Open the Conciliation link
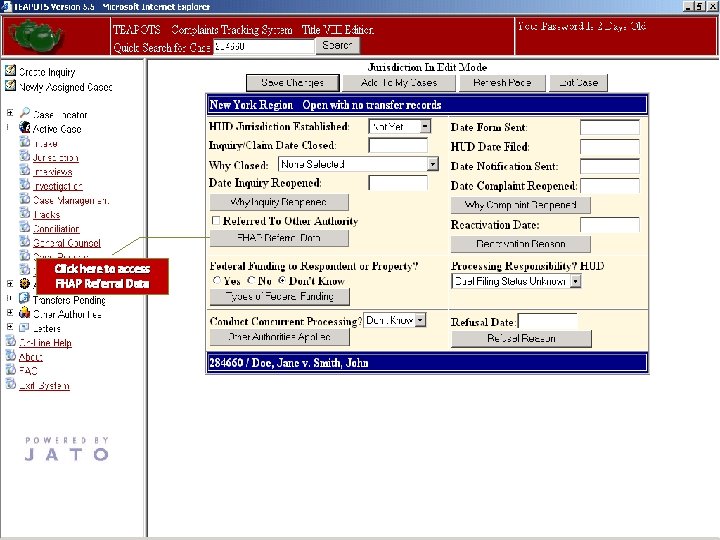 [56, 229]
